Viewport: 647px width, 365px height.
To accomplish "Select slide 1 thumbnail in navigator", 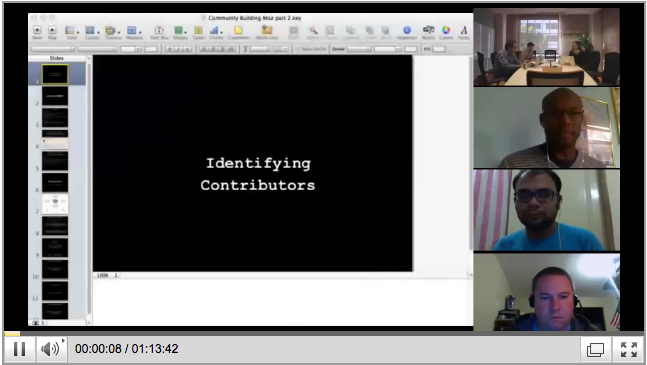I will pyautogui.click(x=55, y=75).
